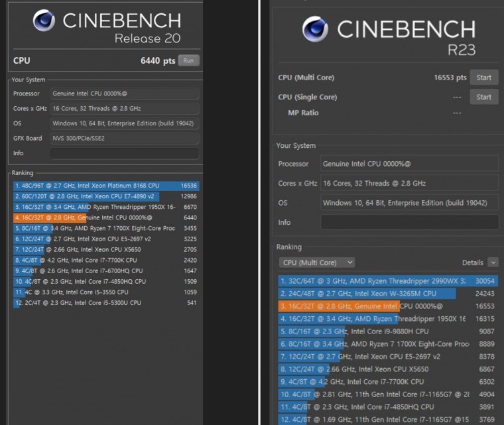504x425 pixels.
Task: Start the CPU Single Core test in R23
Action: [x=483, y=97]
